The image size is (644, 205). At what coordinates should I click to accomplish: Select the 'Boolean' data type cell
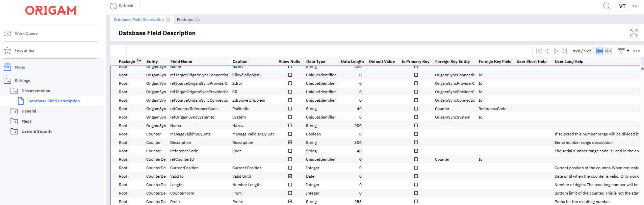321,134
